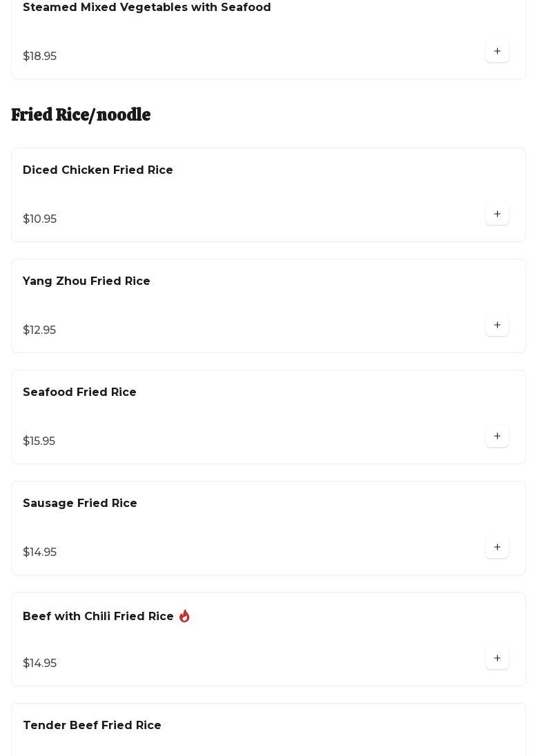Screen dimensions: 537x756
Task: Click the $15.95 Seafood Fried Rice price
Action: point(39,441)
